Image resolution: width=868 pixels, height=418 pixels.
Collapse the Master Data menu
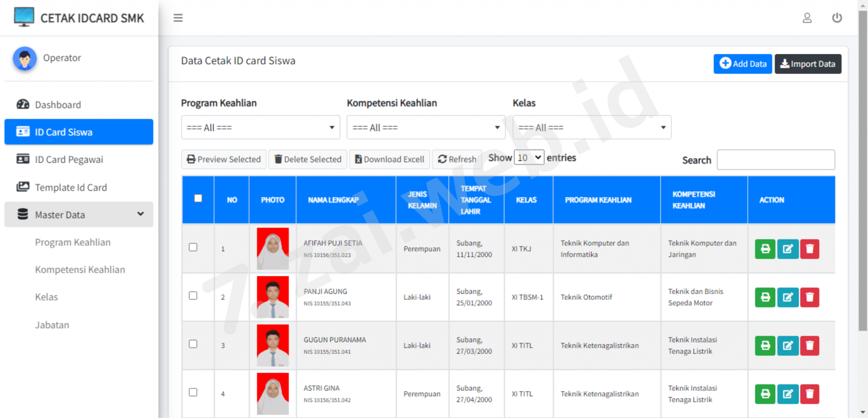point(78,215)
